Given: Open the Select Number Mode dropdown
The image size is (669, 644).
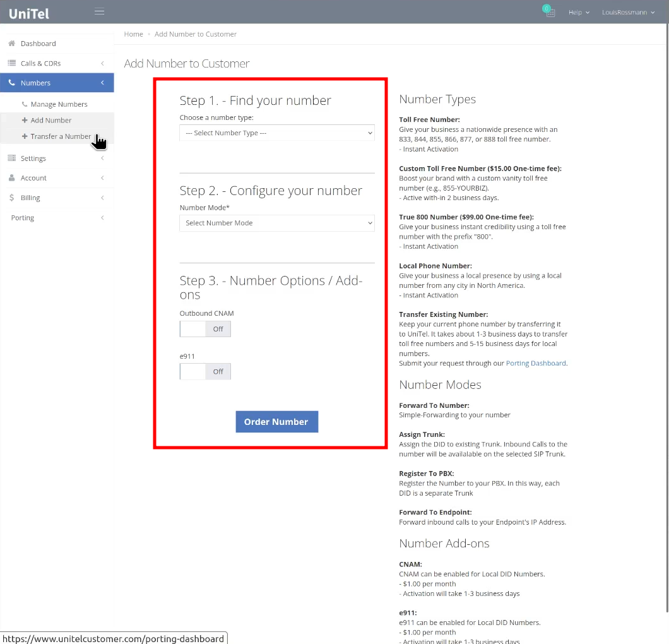Looking at the screenshot, I should point(277,223).
